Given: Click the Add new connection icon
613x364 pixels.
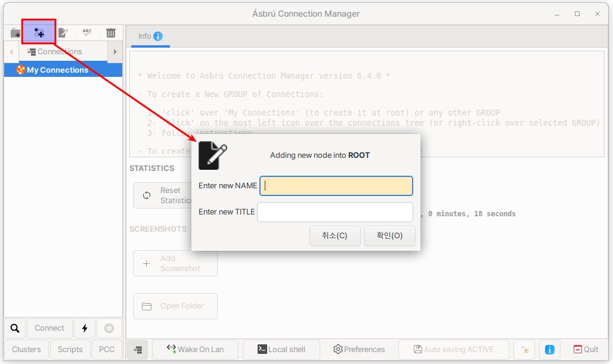Looking at the screenshot, I should point(39,33).
